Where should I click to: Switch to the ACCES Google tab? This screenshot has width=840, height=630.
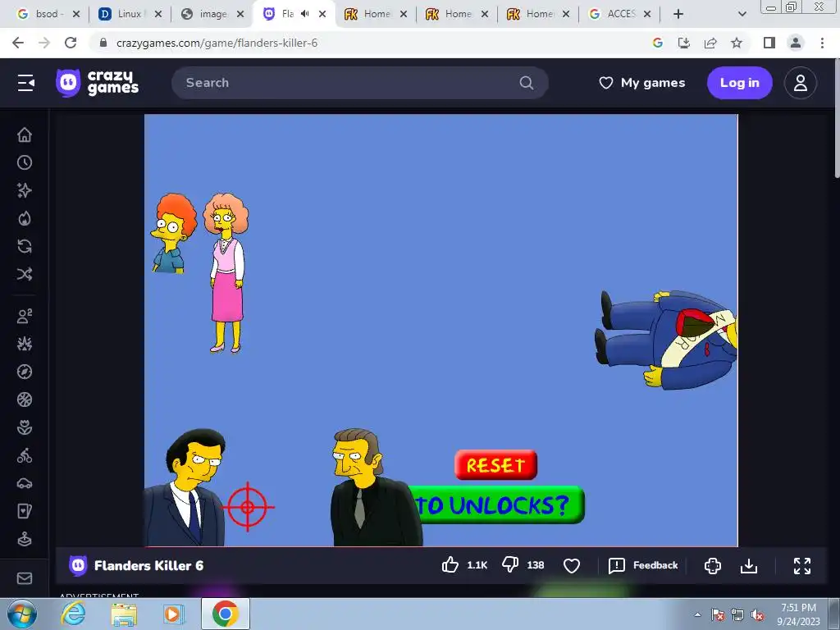pyautogui.click(x=622, y=14)
